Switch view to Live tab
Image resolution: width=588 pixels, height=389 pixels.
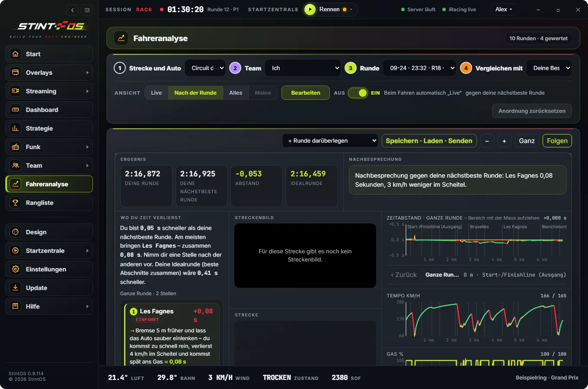pos(157,93)
